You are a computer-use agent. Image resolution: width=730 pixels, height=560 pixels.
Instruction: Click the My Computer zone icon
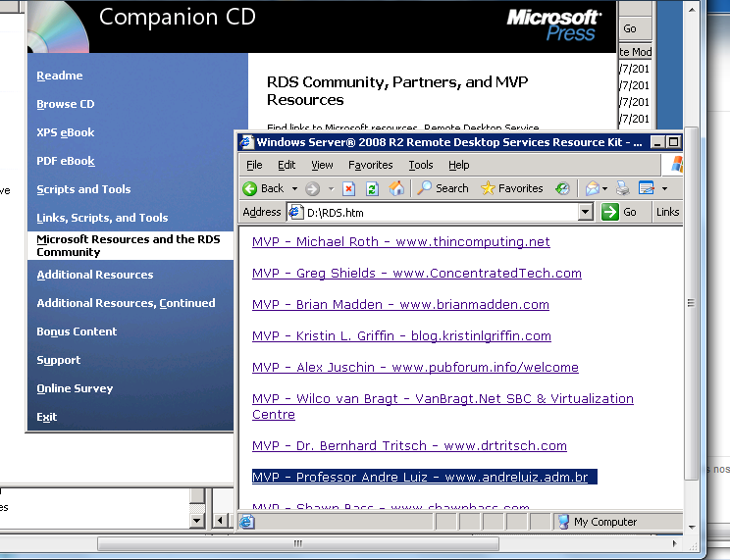pos(563,522)
